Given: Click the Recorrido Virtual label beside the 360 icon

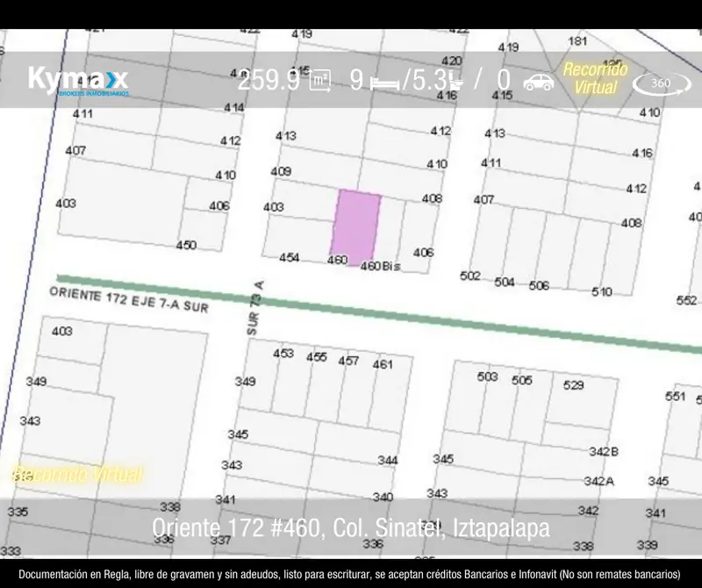Looking at the screenshot, I should [595, 78].
